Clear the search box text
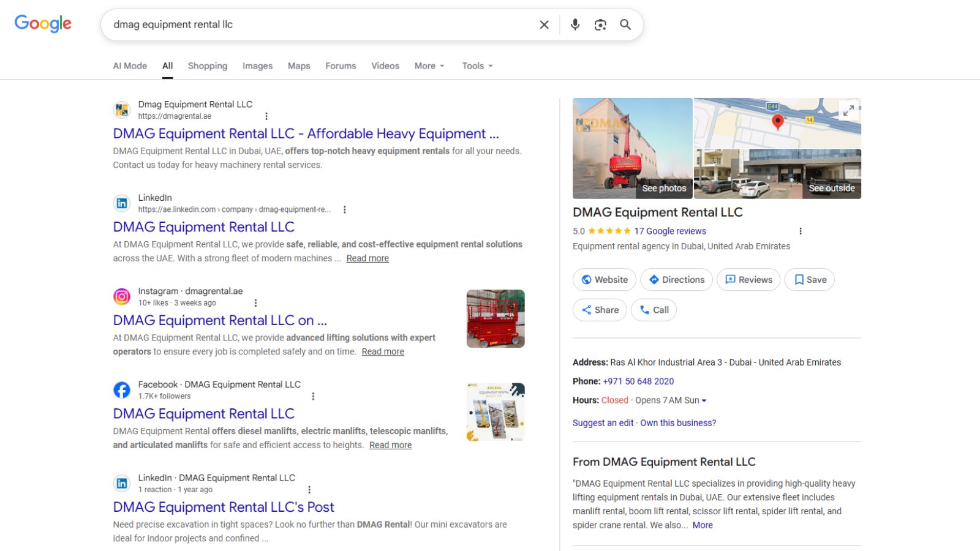 544,24
